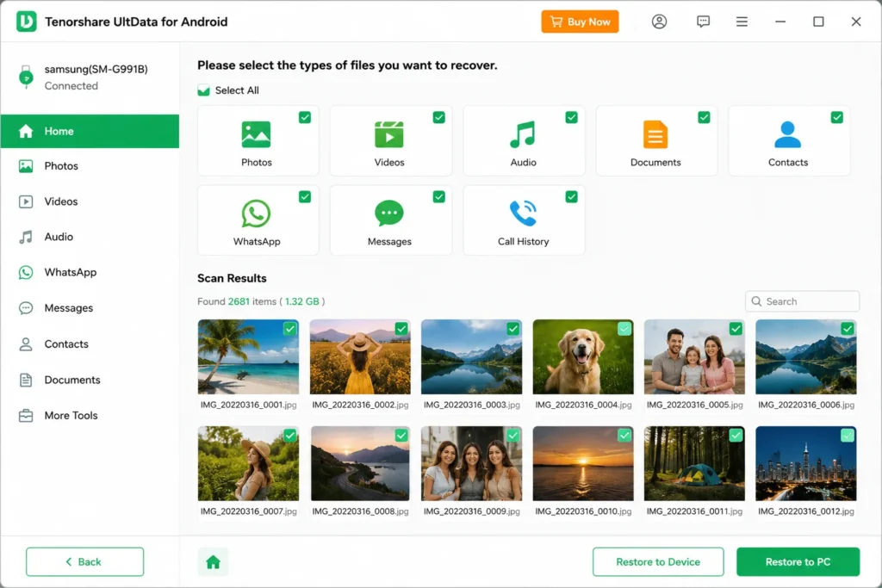Viewport: 882px width, 588px height.
Task: Deselect IMG_20220316_0004.jpg checkbox
Action: coord(624,329)
